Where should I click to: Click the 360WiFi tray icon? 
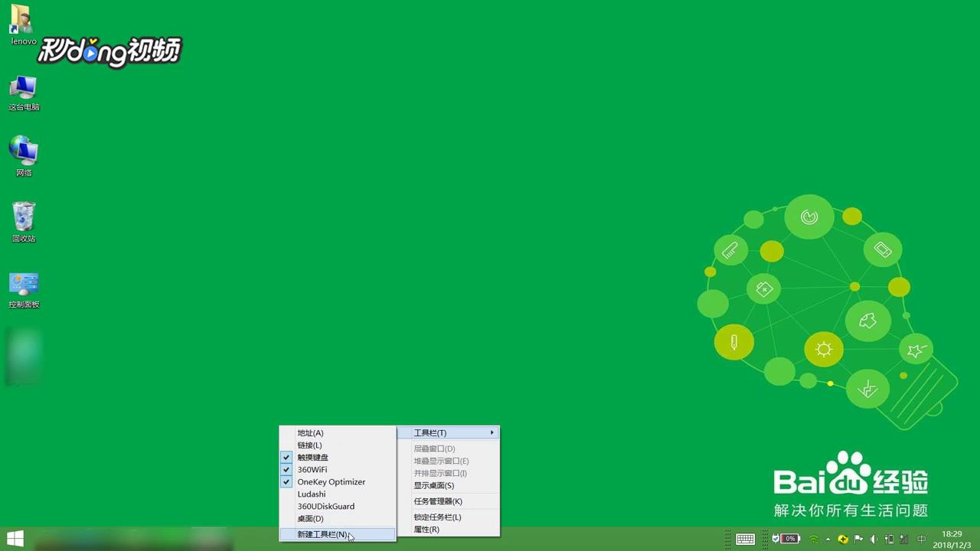[814, 539]
